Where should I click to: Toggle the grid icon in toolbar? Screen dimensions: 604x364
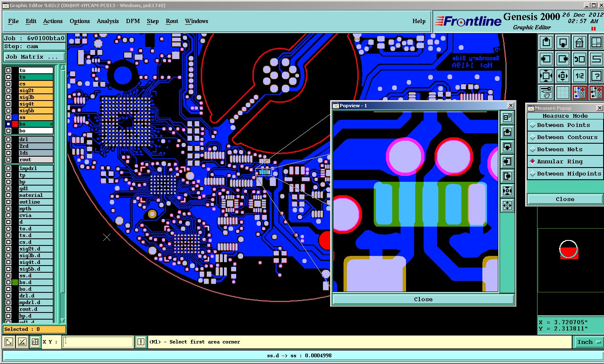tap(563, 93)
